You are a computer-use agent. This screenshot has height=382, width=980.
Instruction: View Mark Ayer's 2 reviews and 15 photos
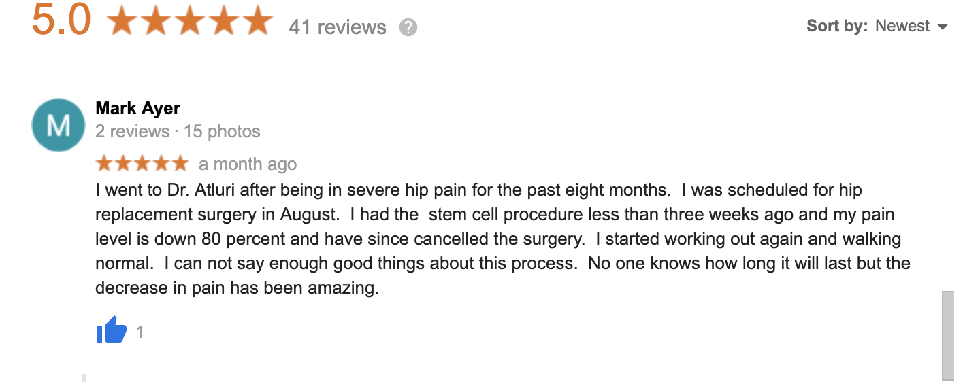point(178,131)
